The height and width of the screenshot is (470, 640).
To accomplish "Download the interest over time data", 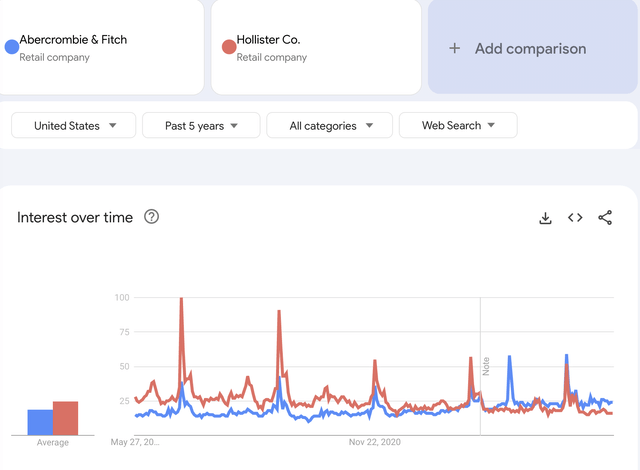I will click(x=546, y=218).
